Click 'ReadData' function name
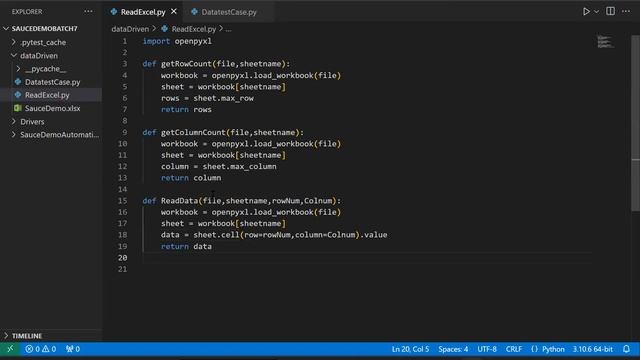 [x=179, y=201]
